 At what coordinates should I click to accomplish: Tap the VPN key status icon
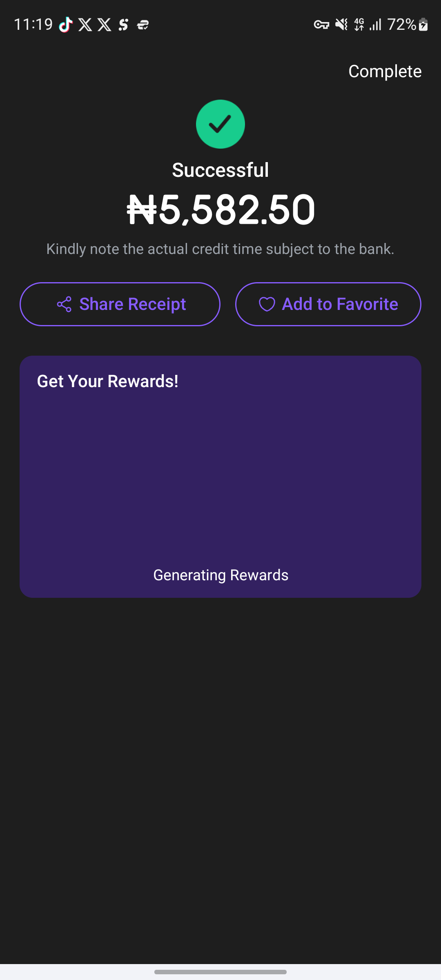point(321,25)
